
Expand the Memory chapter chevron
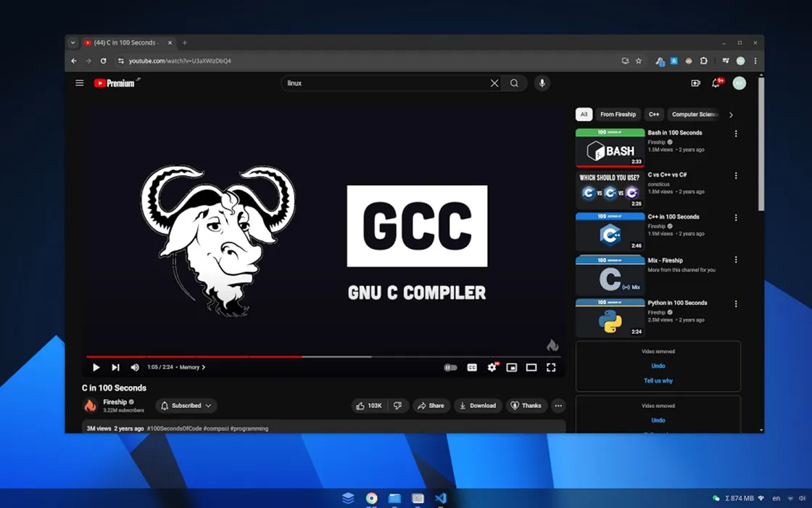pyautogui.click(x=204, y=367)
